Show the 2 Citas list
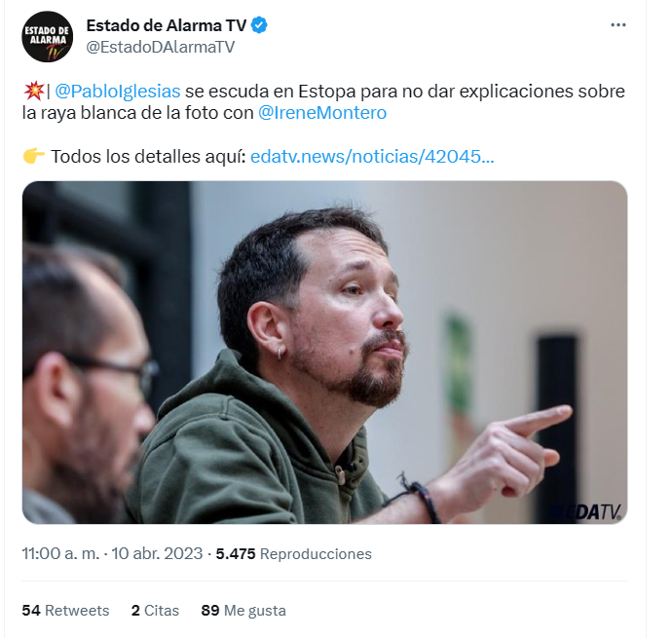672x638 pixels. pyautogui.click(x=155, y=610)
